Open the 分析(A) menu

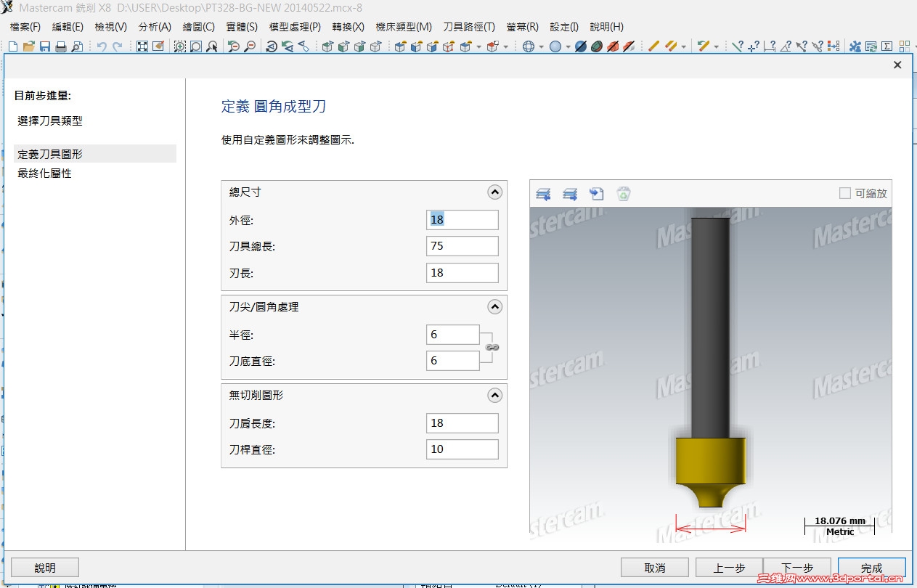(x=155, y=27)
